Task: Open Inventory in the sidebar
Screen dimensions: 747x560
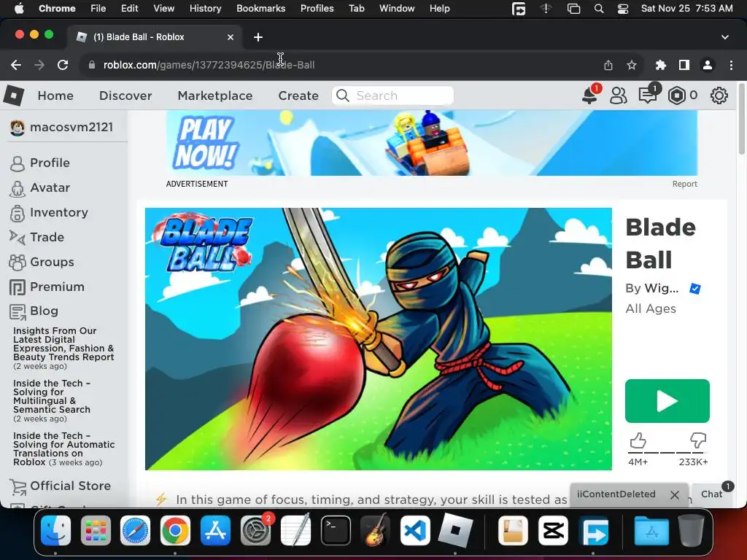Action: pyautogui.click(x=49, y=212)
